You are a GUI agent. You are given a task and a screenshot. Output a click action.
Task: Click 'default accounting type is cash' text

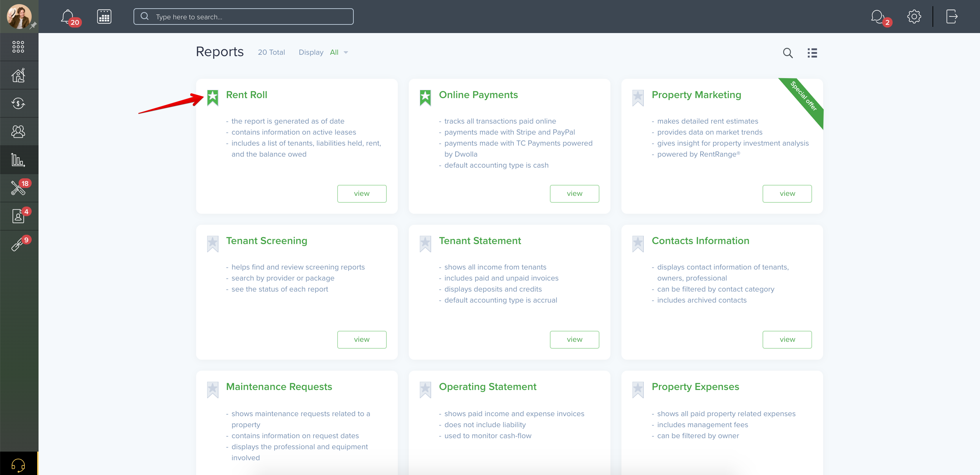point(496,165)
